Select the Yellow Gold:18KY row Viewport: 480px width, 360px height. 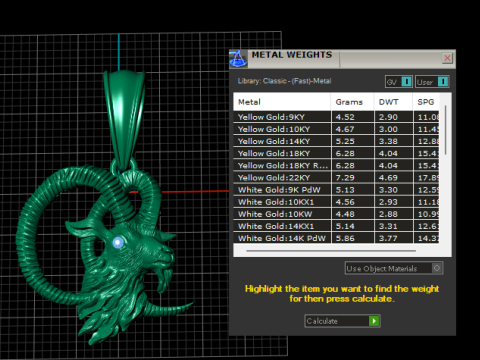click(x=336, y=153)
